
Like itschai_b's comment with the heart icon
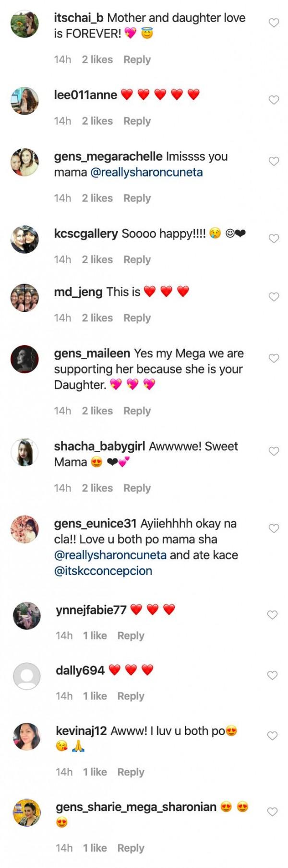274,22
